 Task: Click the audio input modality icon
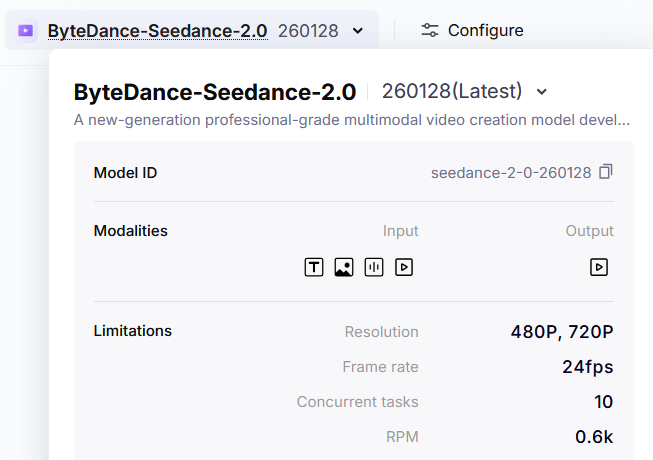374,267
